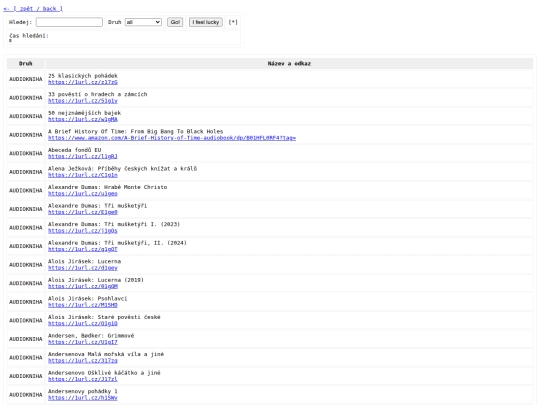Select title 'Andersen, Bødker: Grimmové'
The image size is (540, 405).
[x=91, y=336]
